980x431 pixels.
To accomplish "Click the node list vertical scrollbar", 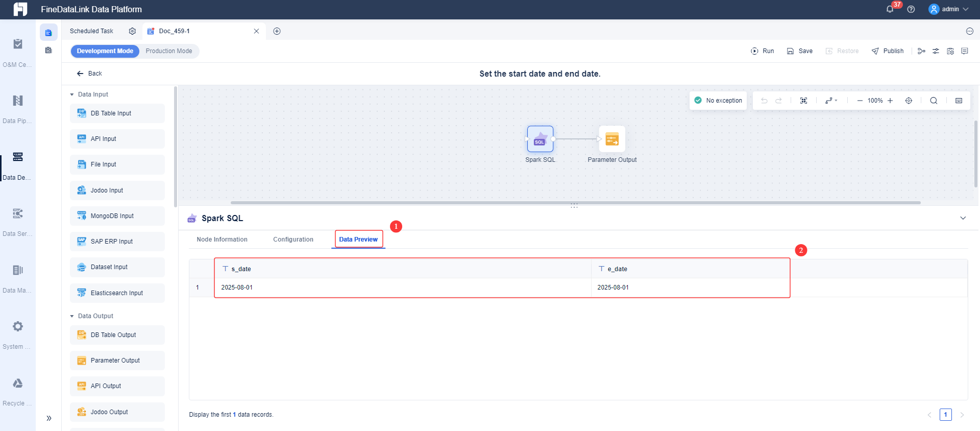I will click(176, 147).
